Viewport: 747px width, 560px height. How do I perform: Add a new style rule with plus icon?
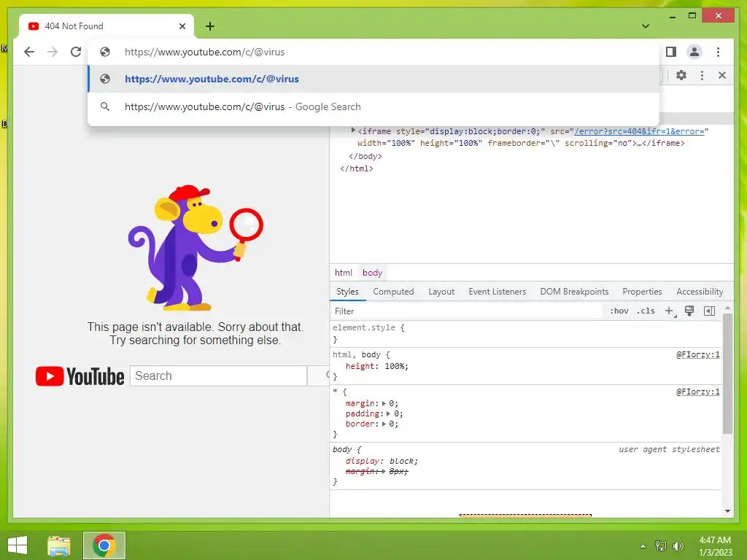click(x=670, y=311)
